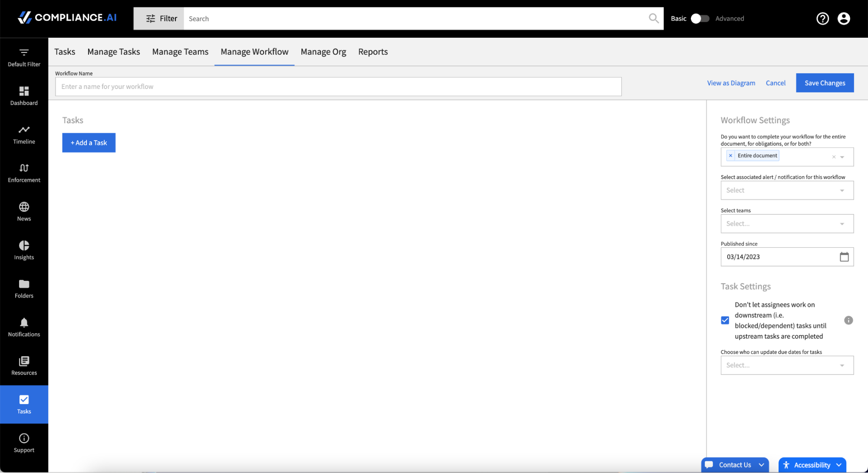Open the Filter button
This screenshot has width=868, height=473.
[159, 19]
